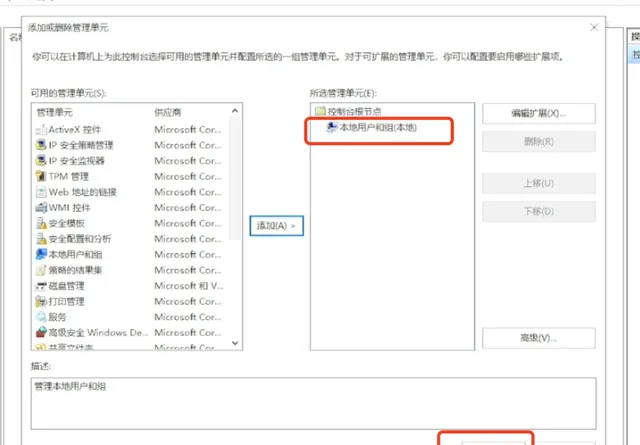
Task: Select the IP 安全监视器 icon
Action: pyautogui.click(x=41, y=161)
